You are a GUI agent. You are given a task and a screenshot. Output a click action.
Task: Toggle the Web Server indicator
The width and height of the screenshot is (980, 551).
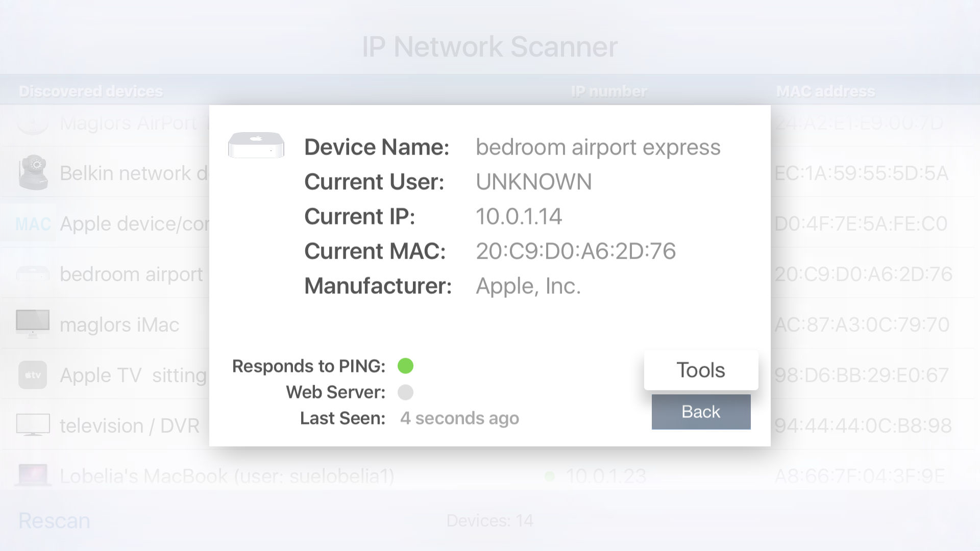pos(406,392)
